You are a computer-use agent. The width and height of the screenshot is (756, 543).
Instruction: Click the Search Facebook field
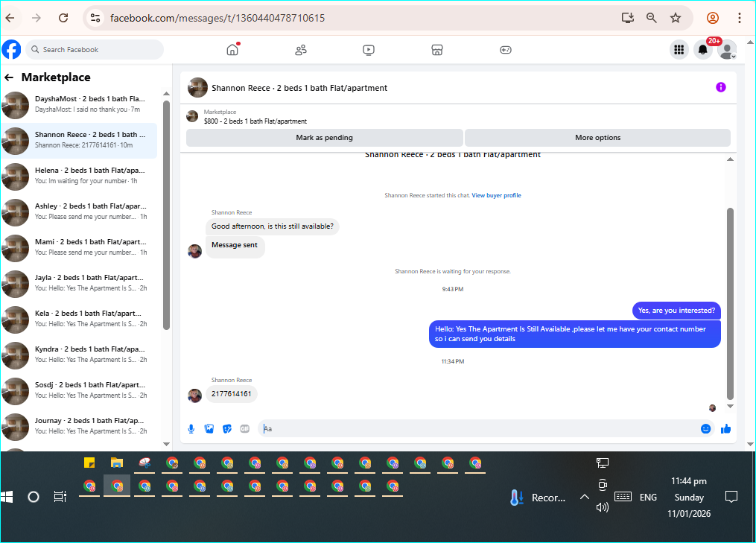pyautogui.click(x=95, y=50)
